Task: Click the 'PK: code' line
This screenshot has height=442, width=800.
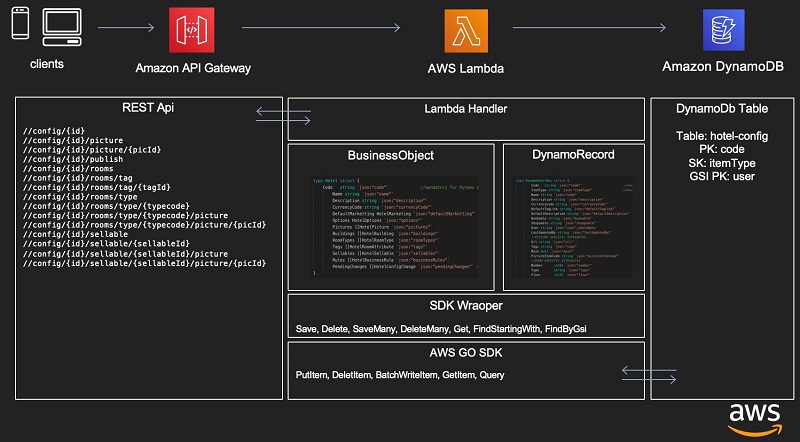Action: pos(722,150)
